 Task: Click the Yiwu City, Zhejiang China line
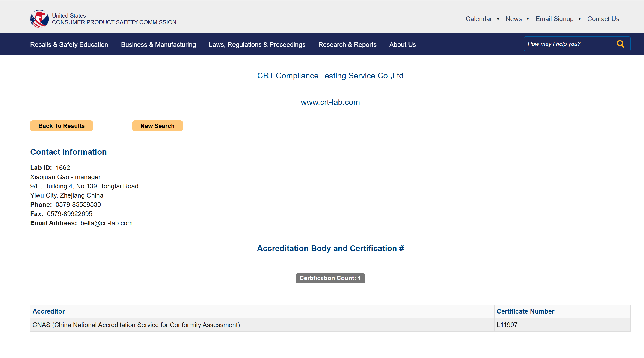tap(66, 195)
